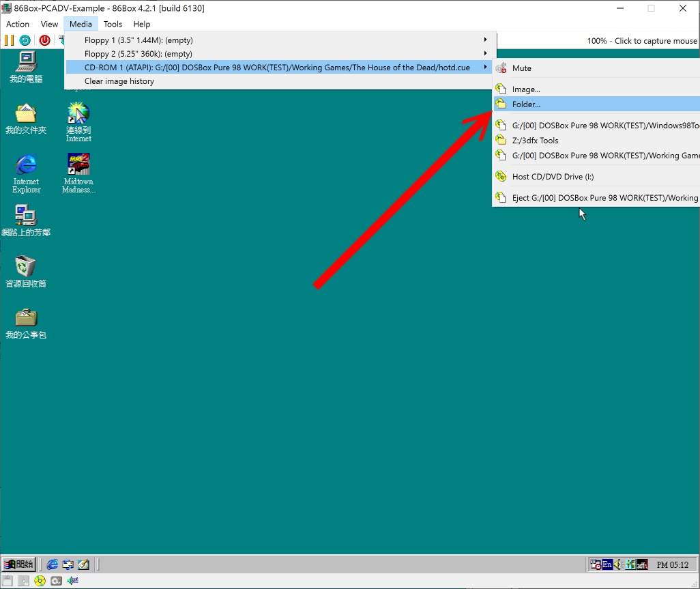Click the second floppy drive status icon
This screenshot has height=589, width=700.
[x=24, y=581]
